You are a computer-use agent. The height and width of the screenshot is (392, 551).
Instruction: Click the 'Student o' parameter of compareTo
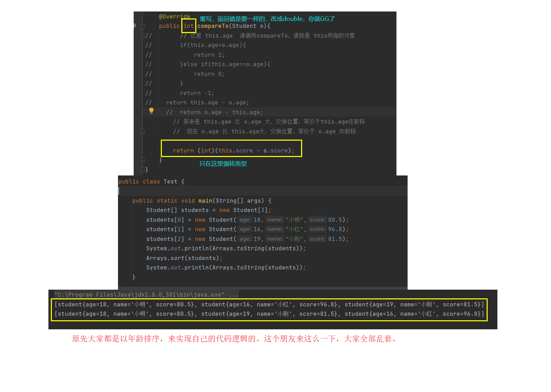247,26
